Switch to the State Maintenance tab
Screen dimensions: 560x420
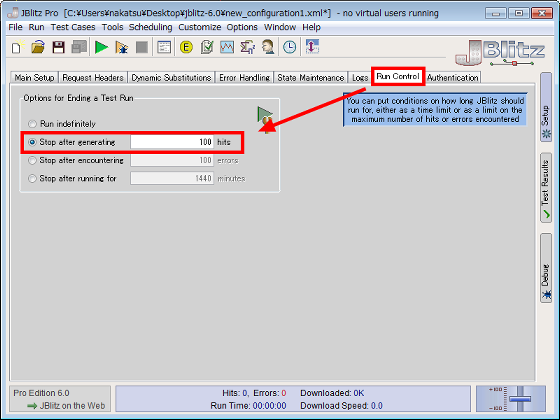pos(311,78)
